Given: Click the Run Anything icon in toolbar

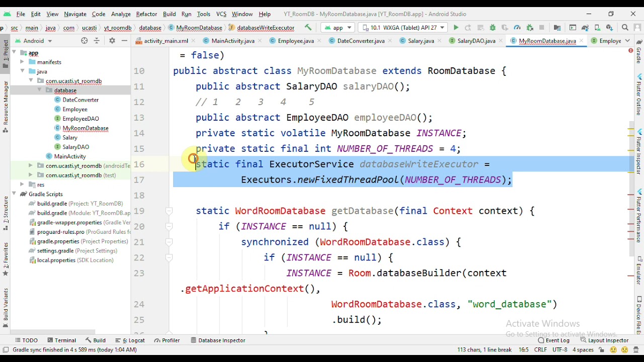Looking at the screenshot, I should [573, 28].
